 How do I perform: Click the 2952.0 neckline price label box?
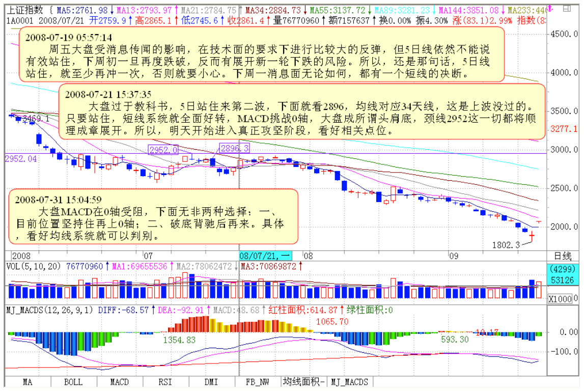163,150
